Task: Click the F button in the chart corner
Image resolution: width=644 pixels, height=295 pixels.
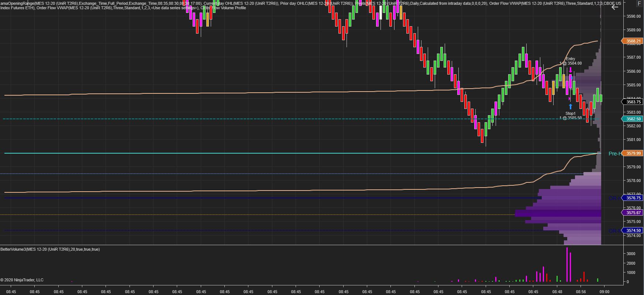Action: point(639,3)
